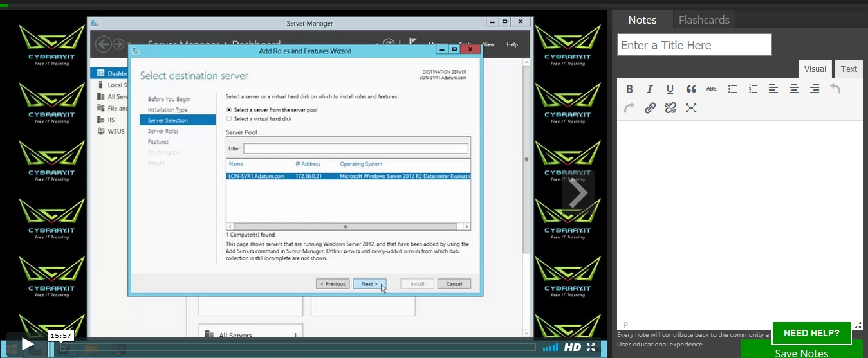Click the server pool horizontal scrollbar

(348, 226)
